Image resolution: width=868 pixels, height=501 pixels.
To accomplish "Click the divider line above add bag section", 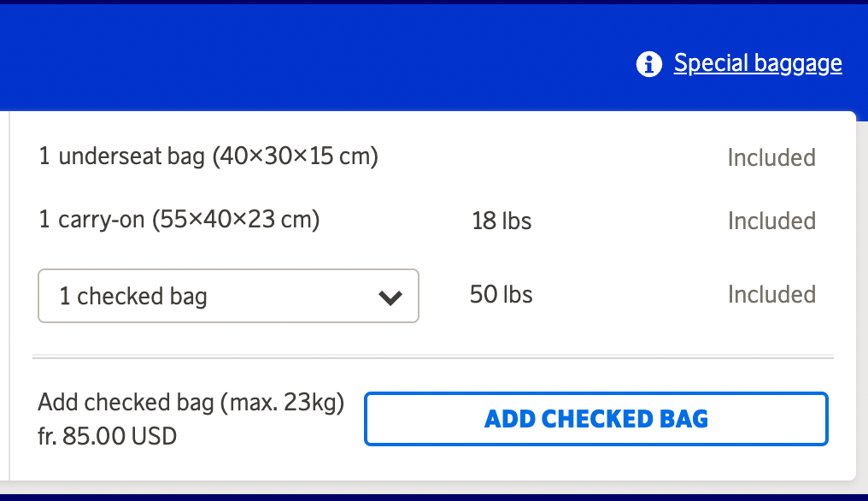I will click(432, 356).
